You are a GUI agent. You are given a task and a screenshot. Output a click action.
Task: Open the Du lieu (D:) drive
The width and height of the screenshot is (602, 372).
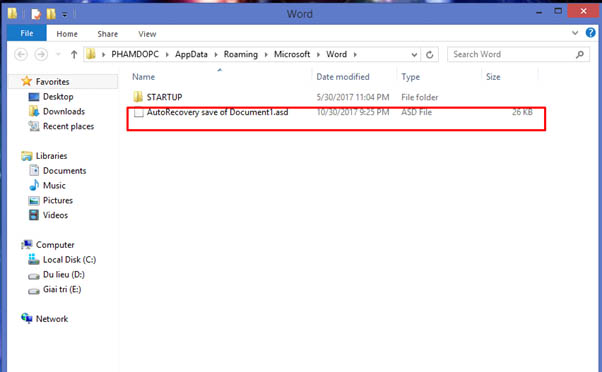[64, 274]
